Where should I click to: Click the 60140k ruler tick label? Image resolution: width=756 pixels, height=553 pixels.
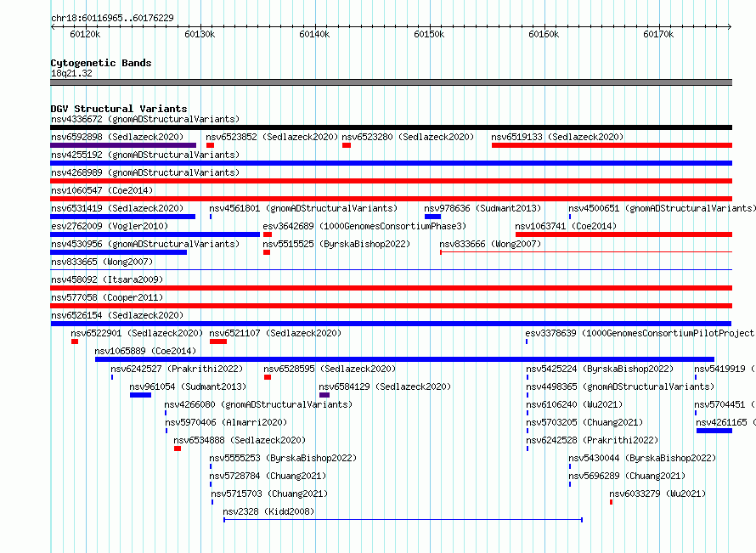(314, 34)
